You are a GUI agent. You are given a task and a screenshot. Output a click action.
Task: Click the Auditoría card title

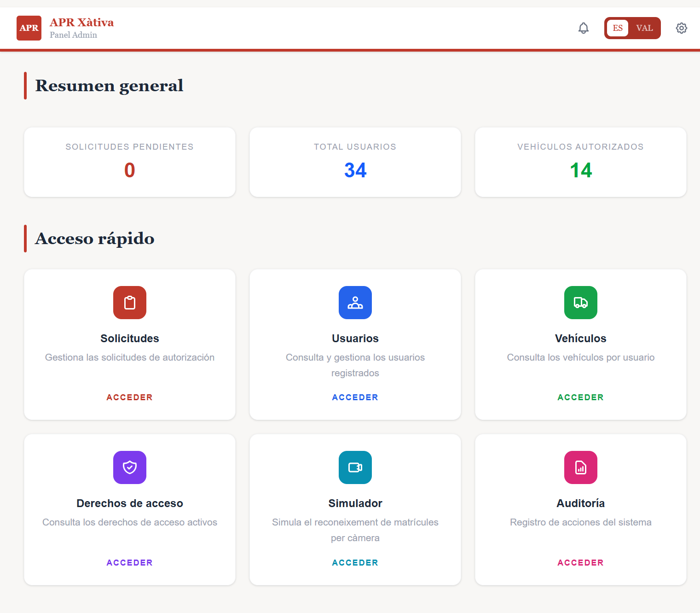click(581, 503)
